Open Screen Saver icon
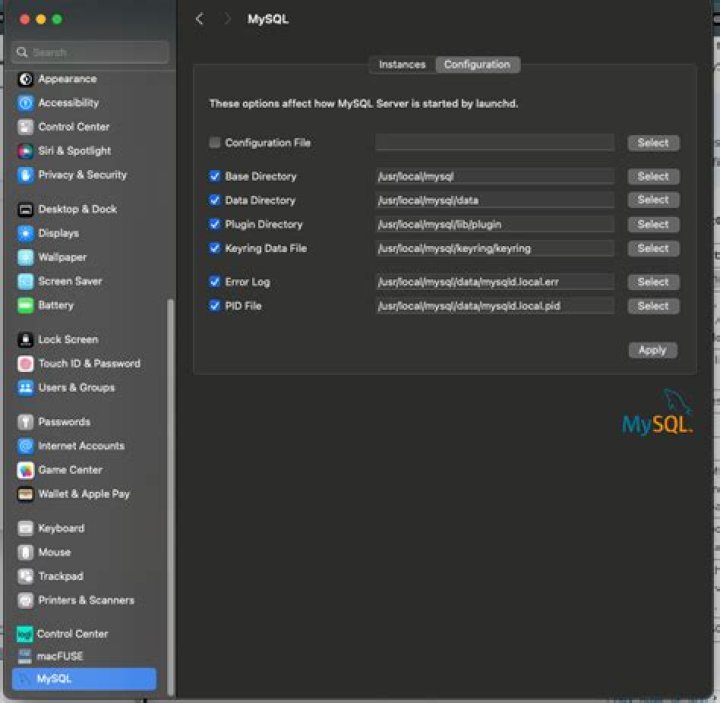Screen dimensions: 720x703 point(26,281)
